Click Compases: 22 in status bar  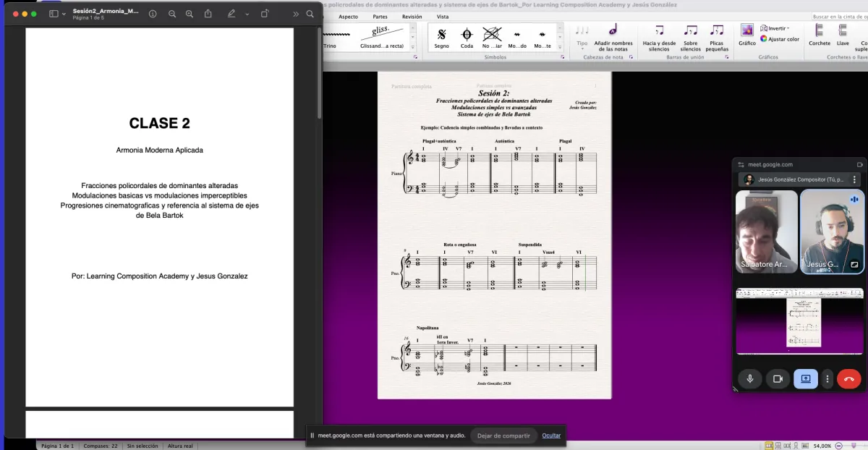[x=100, y=446]
